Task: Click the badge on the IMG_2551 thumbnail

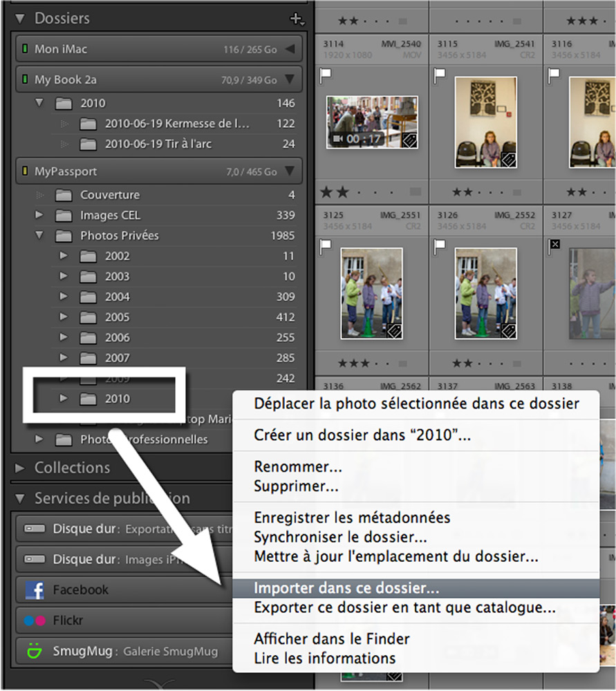Action: coord(394,331)
